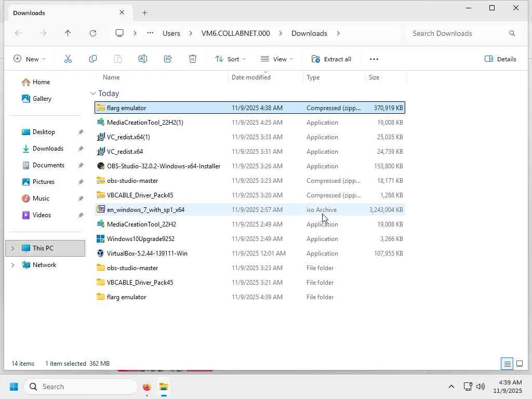This screenshot has height=399, width=532.
Task: Add a new tab
Action: (x=144, y=13)
